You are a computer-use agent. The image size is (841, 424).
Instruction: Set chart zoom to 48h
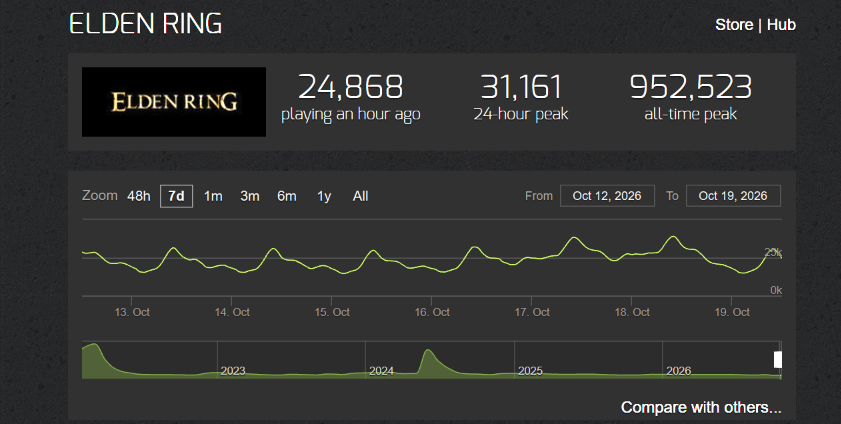(139, 196)
